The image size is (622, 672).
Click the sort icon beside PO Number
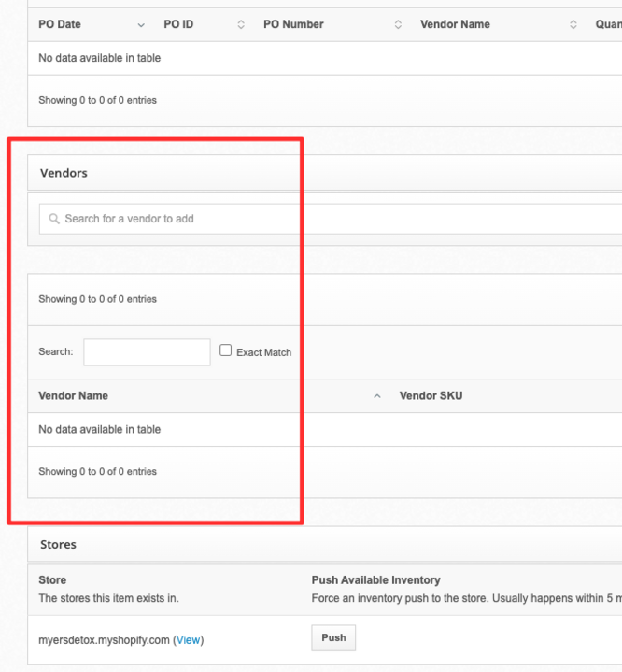pos(398,24)
